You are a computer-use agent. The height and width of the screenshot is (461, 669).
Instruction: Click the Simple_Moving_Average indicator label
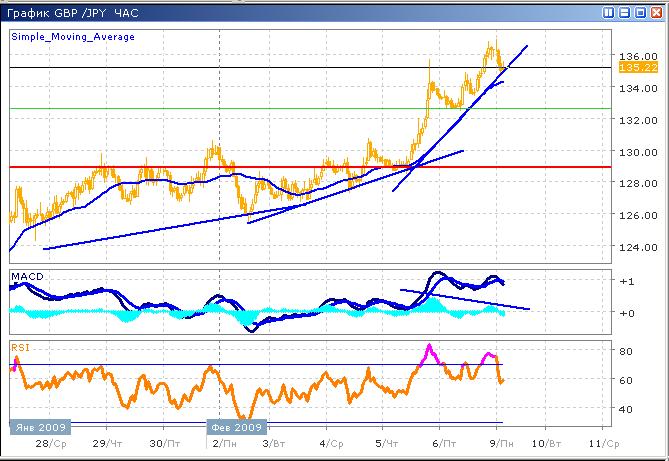(73, 37)
